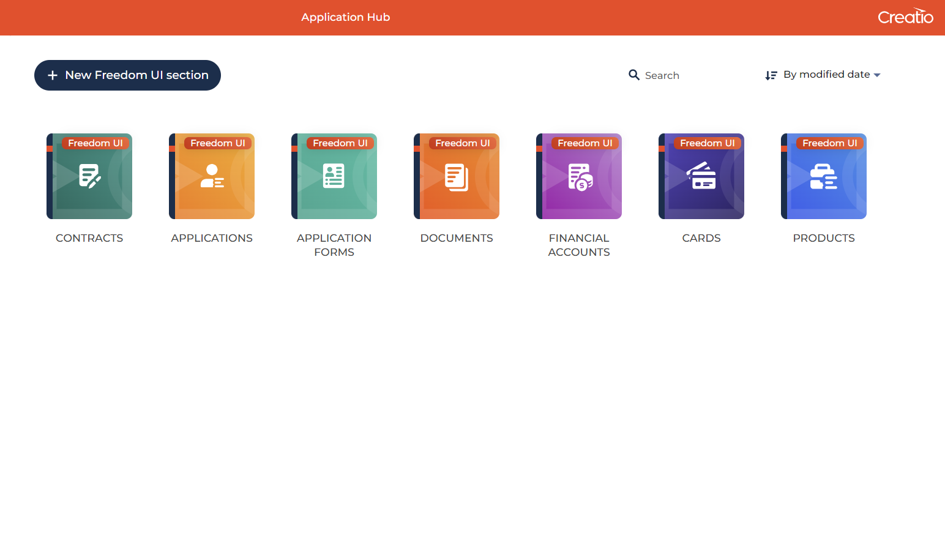Viewport: 945px width, 560px height.
Task: Open the Financial Accounts section tile
Action: point(579,176)
